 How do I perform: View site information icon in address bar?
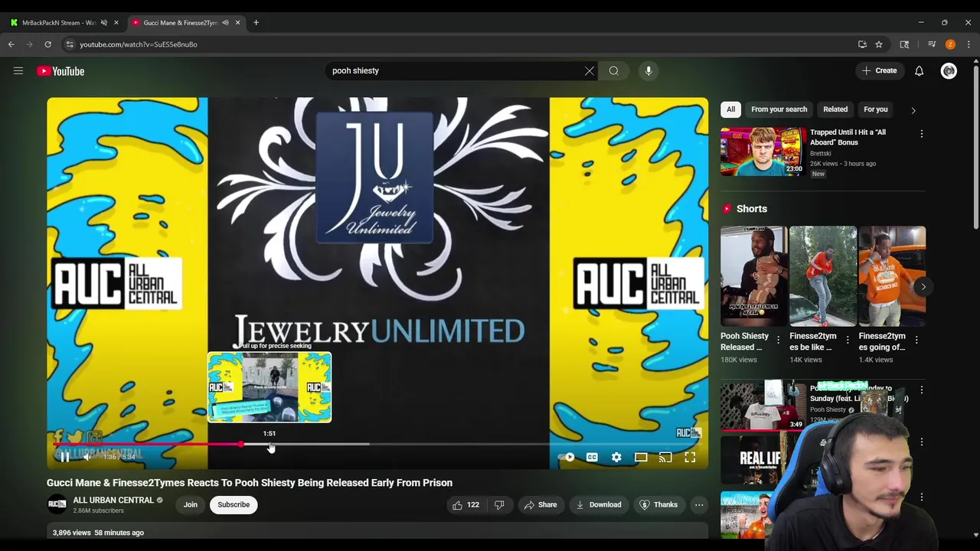70,44
